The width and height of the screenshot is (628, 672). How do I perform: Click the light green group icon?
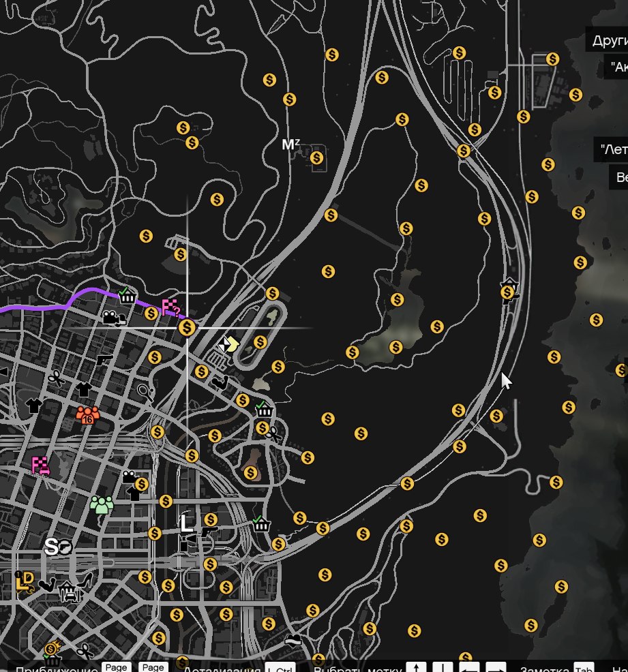pyautogui.click(x=102, y=504)
